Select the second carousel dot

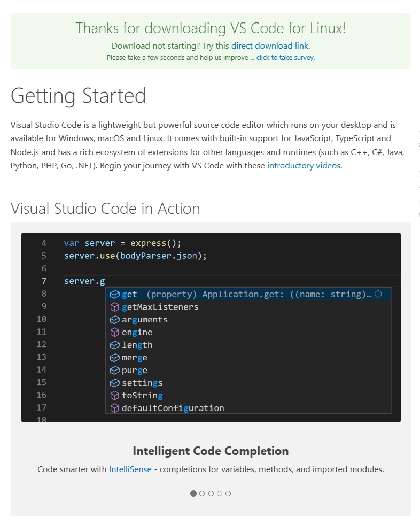(x=202, y=493)
